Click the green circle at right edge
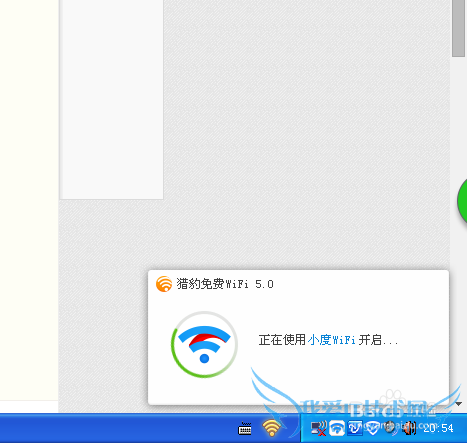This screenshot has height=443, width=467. click(x=462, y=201)
